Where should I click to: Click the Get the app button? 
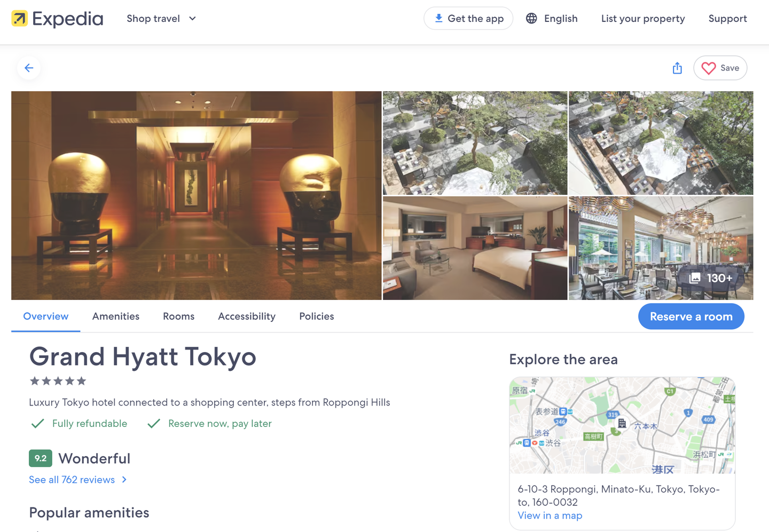tap(468, 19)
